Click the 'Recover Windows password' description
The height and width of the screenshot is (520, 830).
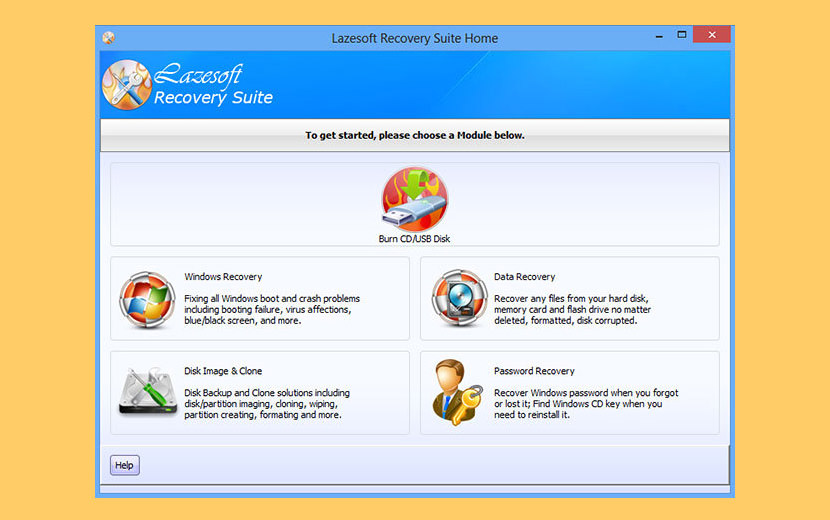pyautogui.click(x=586, y=404)
